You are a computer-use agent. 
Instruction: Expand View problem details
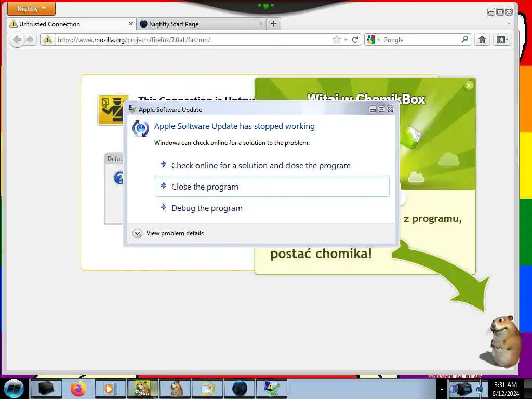pyautogui.click(x=168, y=233)
